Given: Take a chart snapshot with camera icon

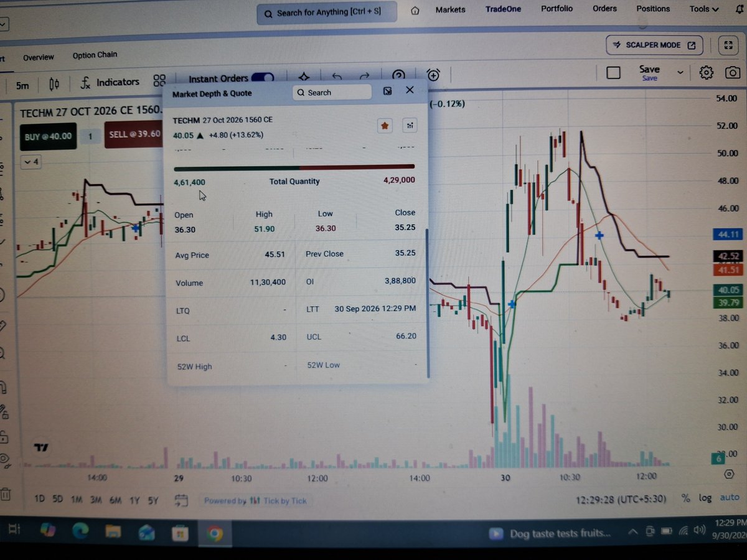Looking at the screenshot, I should [x=733, y=73].
